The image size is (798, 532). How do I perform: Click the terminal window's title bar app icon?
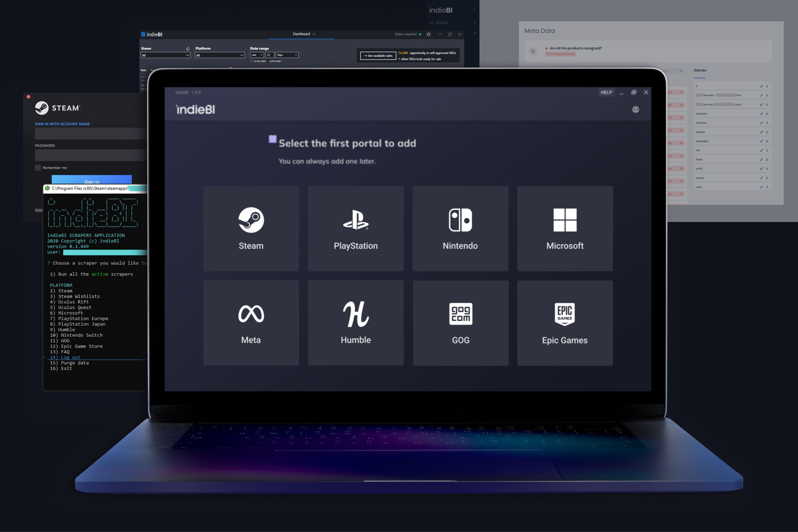[48, 188]
